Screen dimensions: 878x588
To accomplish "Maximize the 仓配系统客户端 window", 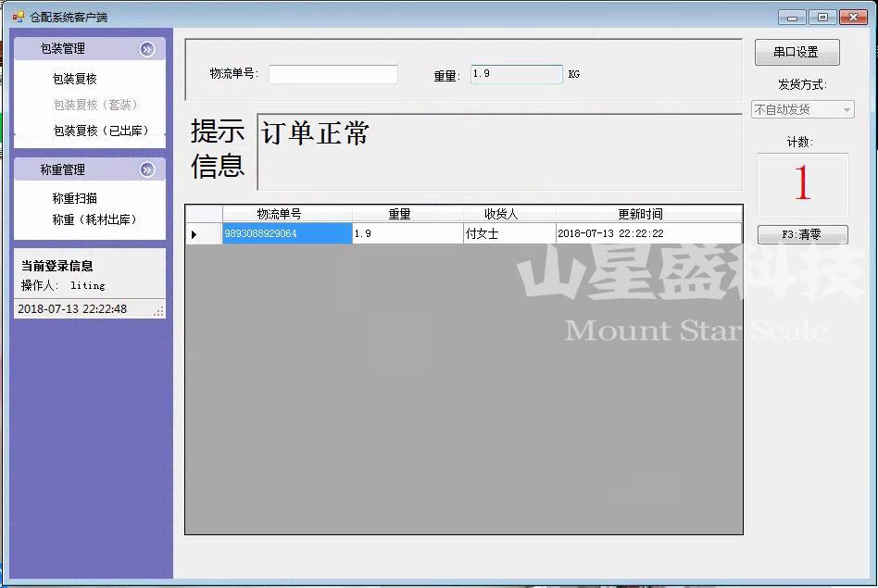I will 822,17.
